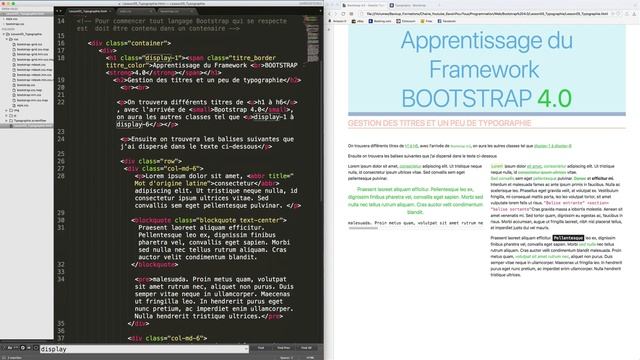
Task: Open bootstrap.css in the sidebar file tree
Action: click(25, 85)
